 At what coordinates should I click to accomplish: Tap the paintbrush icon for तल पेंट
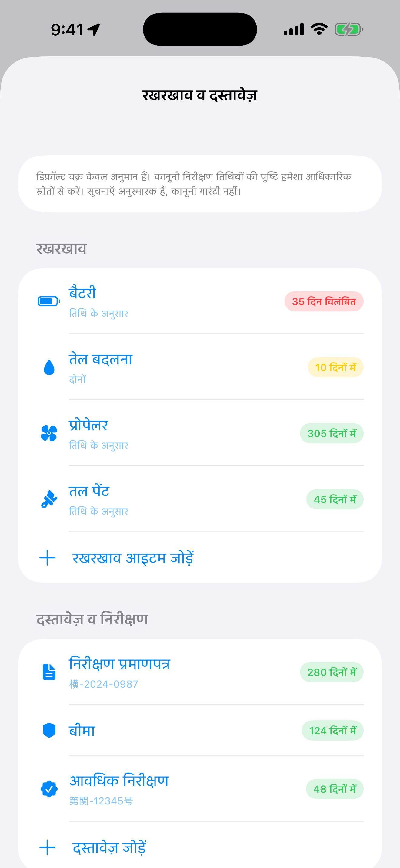[49, 499]
